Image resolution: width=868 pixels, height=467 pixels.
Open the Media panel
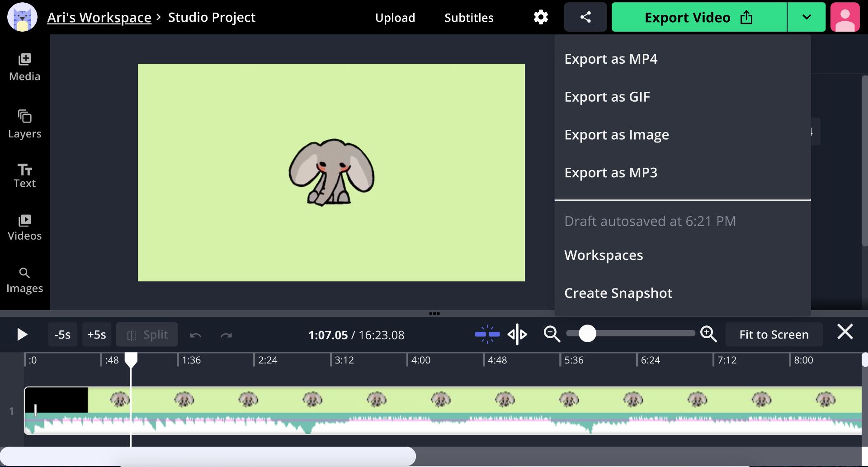click(x=24, y=67)
